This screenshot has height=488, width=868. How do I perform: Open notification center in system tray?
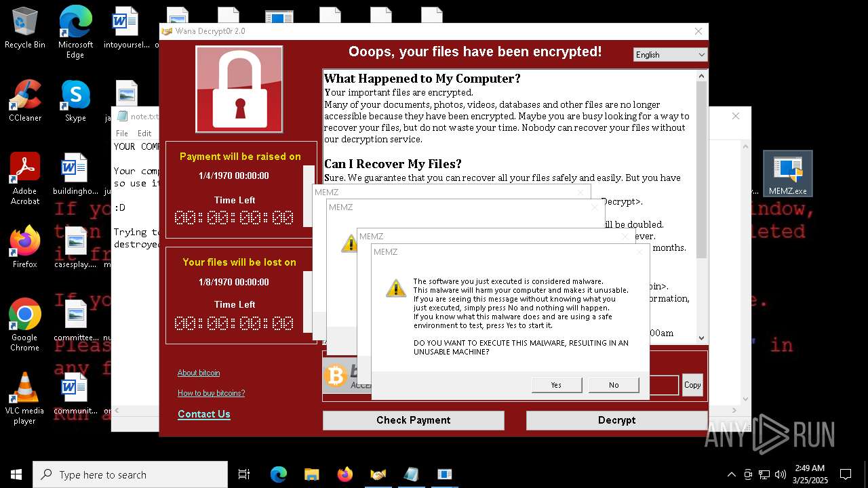pos(846,474)
